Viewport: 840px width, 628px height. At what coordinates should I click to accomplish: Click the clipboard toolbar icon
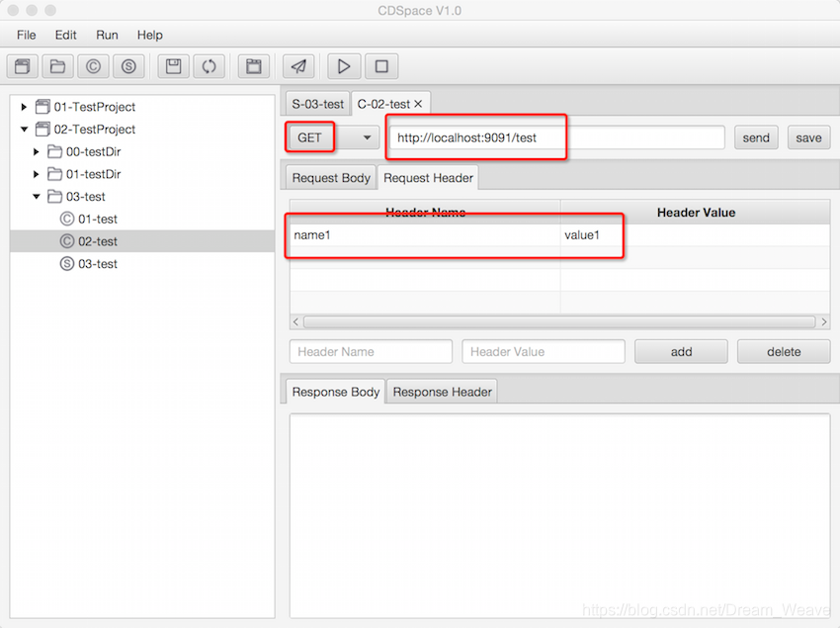(253, 66)
